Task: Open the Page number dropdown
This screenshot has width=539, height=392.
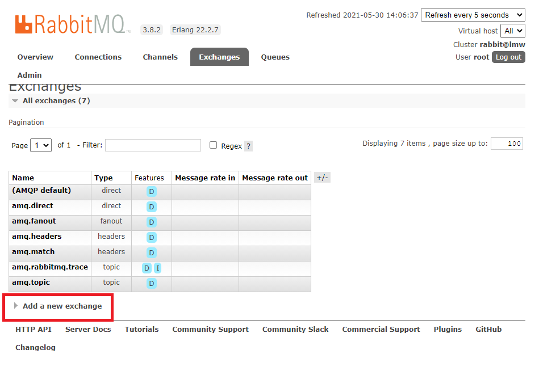Action: point(41,145)
